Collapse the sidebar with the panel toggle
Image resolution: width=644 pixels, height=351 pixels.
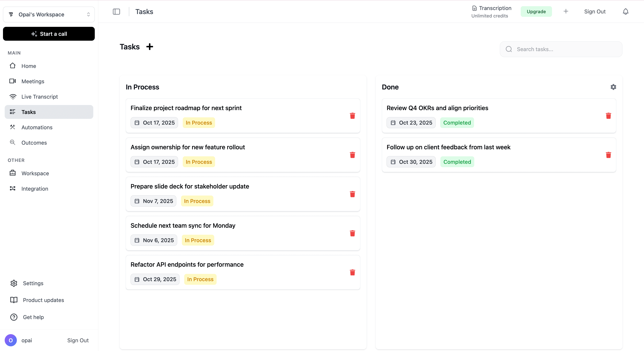click(x=116, y=12)
